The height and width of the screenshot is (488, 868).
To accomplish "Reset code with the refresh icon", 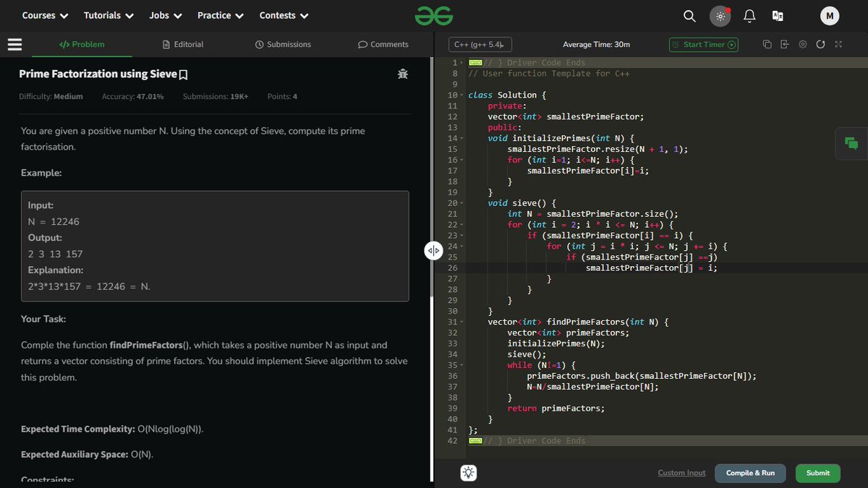I will [x=820, y=45].
